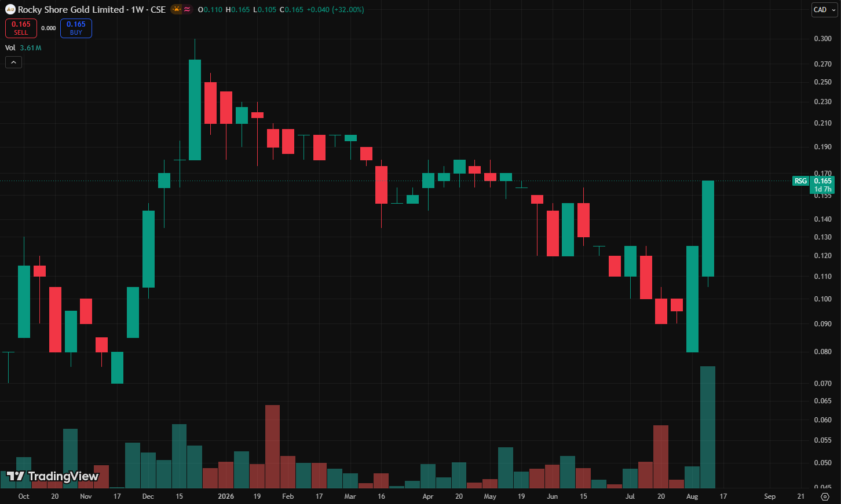The image size is (841, 504).
Task: Click the 0.055 price axis label
Action: pyautogui.click(x=822, y=440)
